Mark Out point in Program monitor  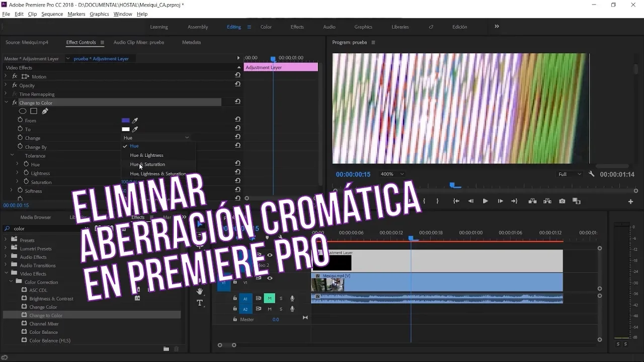tap(437, 201)
